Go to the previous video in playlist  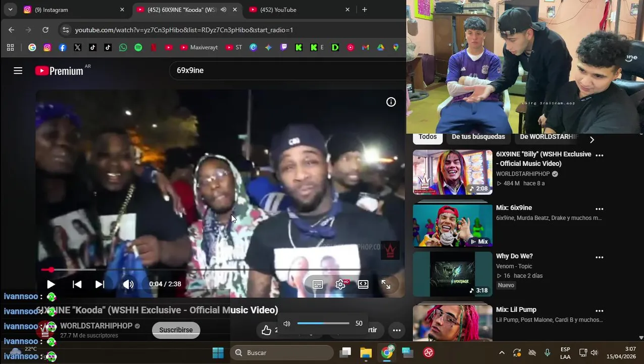click(77, 284)
